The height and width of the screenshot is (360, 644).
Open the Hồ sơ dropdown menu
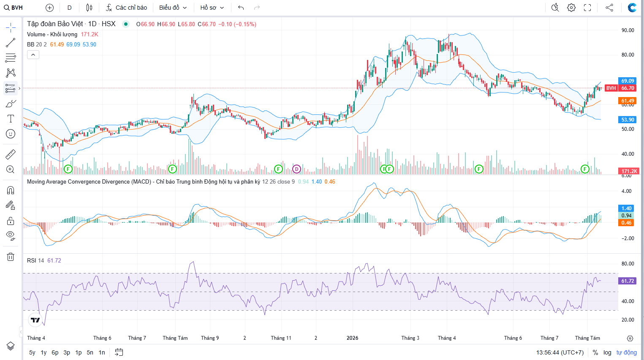point(212,8)
